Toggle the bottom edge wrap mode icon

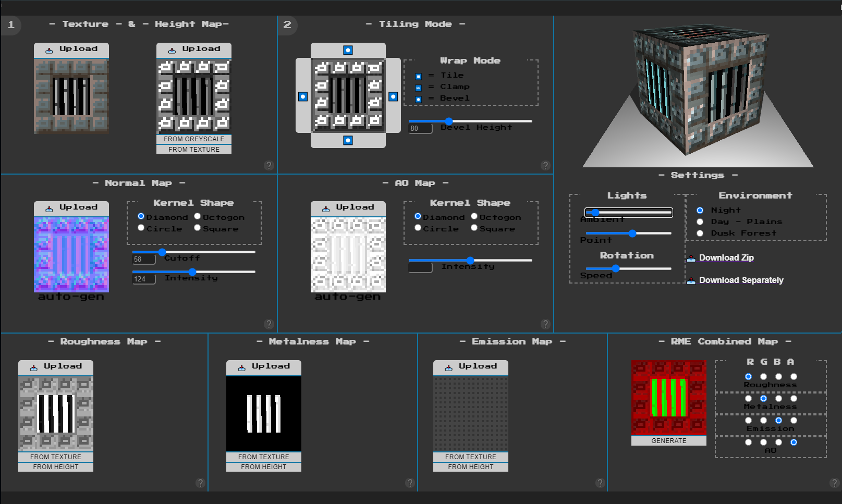[x=348, y=140]
